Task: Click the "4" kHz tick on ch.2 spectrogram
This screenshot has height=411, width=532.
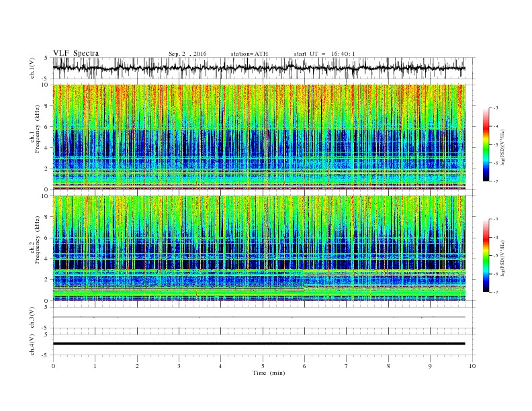Action: click(47, 259)
